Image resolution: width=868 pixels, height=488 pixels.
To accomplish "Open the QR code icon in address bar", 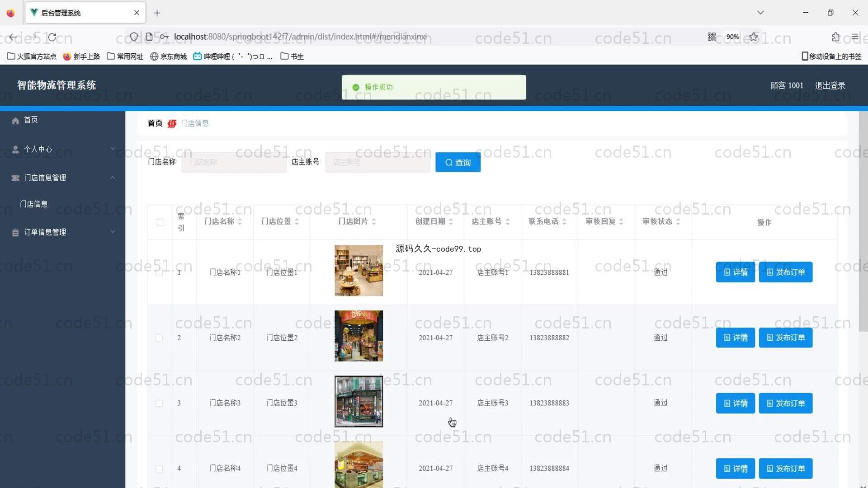I will click(x=712, y=37).
